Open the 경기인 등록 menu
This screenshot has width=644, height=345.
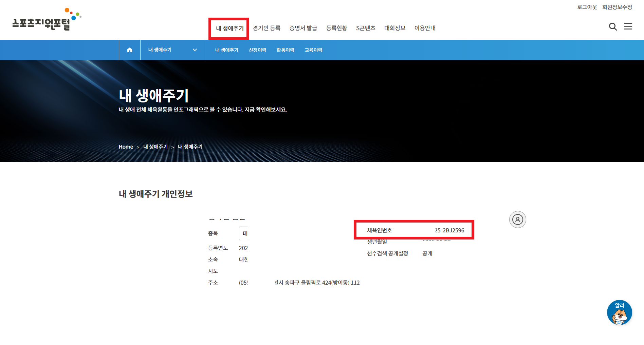pos(266,28)
